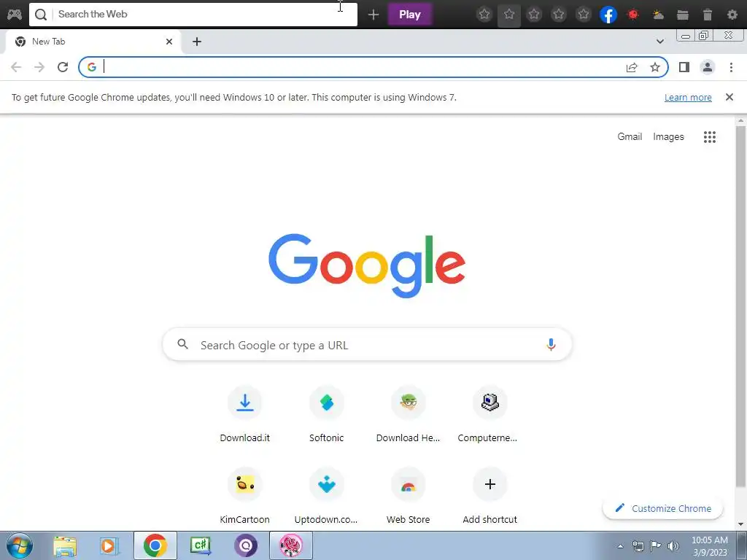
Task: Open a new tab with the plus button
Action: (197, 42)
